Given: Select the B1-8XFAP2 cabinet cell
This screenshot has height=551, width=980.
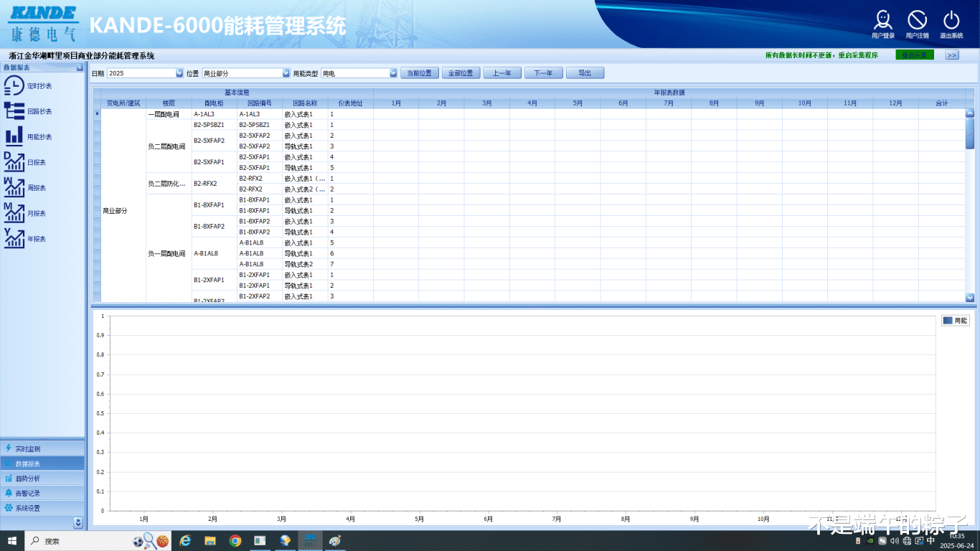Looking at the screenshot, I should click(214, 227).
